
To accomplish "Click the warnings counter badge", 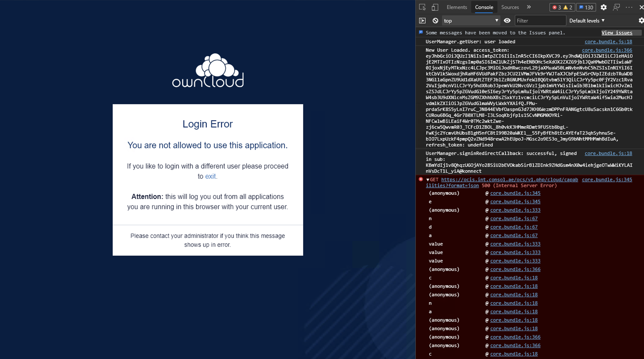I will (568, 7).
